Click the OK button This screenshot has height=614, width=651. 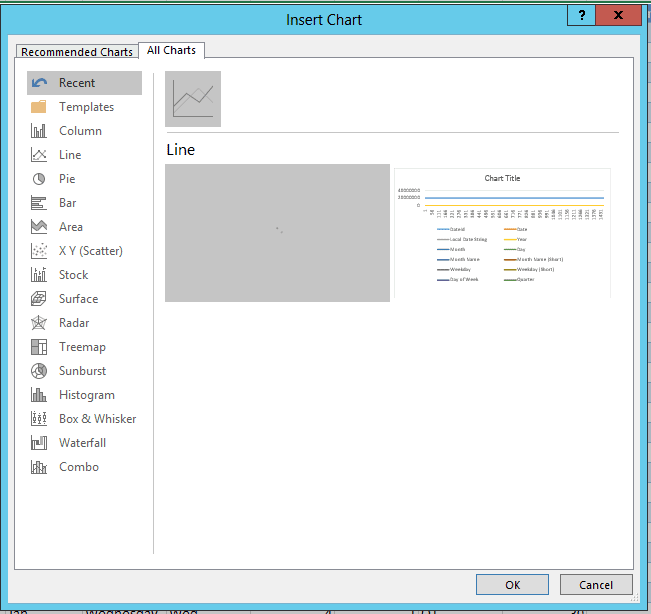point(512,585)
